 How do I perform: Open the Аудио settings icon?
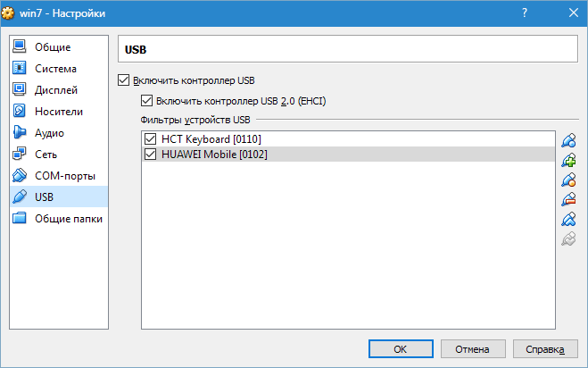point(19,132)
